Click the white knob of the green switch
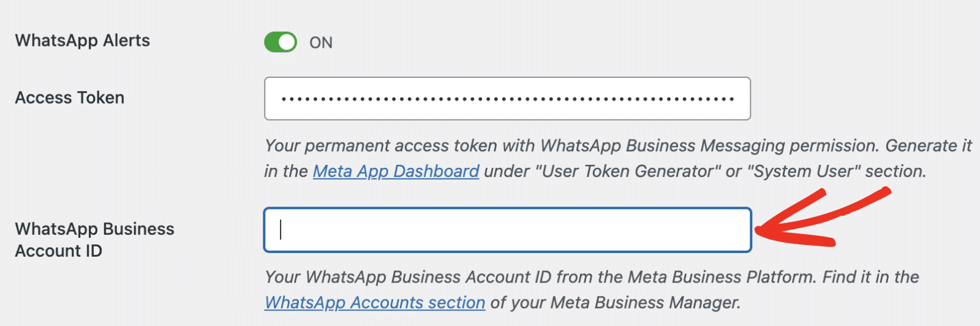980x326 pixels. 287,42
